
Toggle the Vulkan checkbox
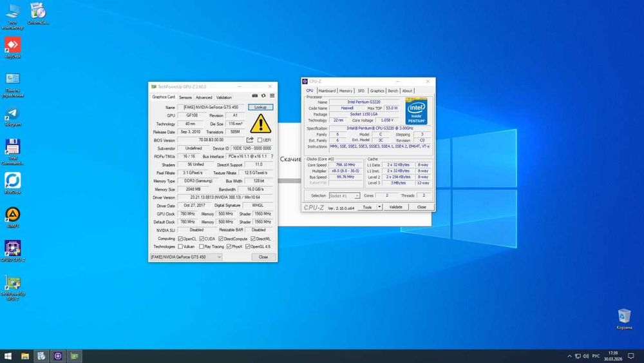tap(180, 247)
